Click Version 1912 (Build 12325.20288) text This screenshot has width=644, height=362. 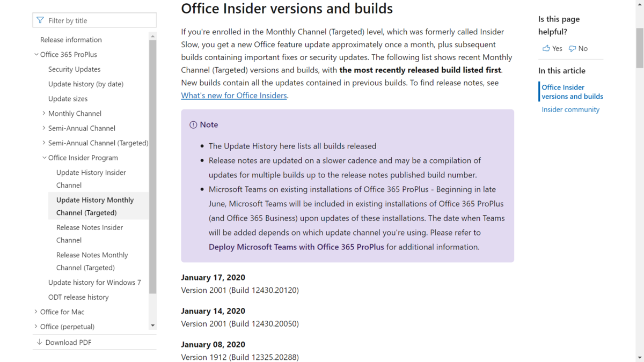240,357
